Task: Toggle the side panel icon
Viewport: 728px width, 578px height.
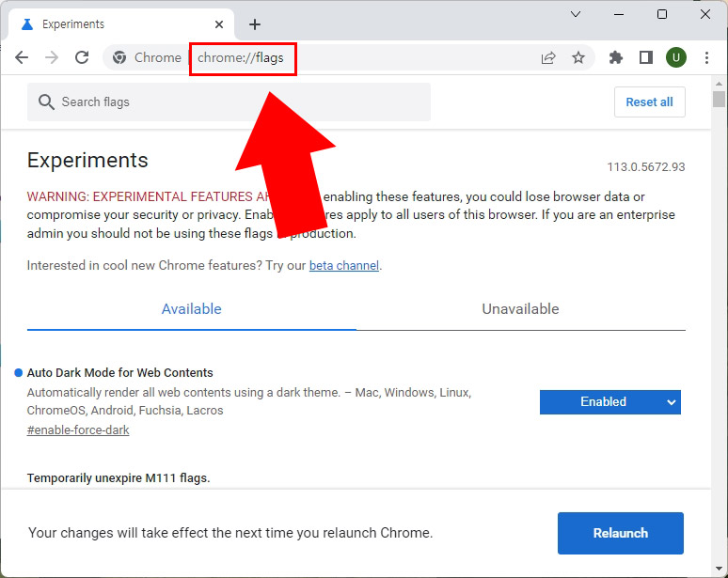Action: coord(646,57)
